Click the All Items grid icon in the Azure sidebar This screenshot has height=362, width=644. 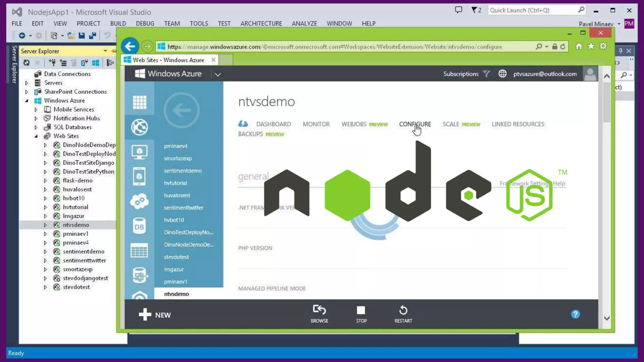tap(139, 102)
